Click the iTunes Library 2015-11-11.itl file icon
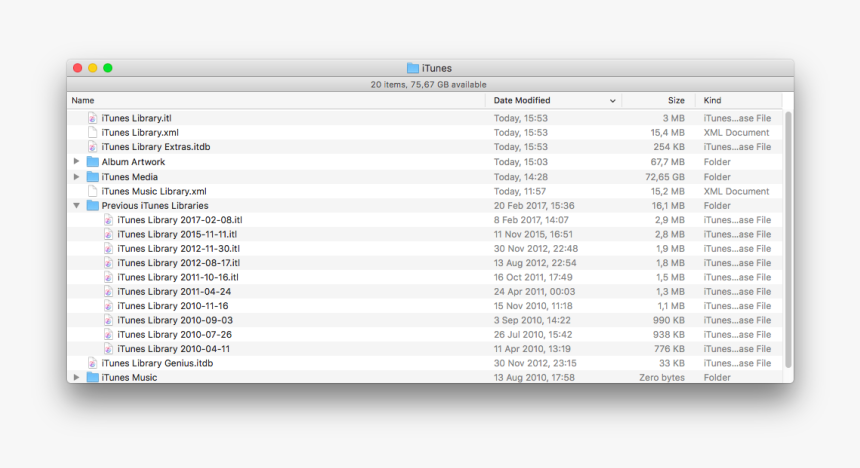This screenshot has height=468, width=860. point(109,234)
